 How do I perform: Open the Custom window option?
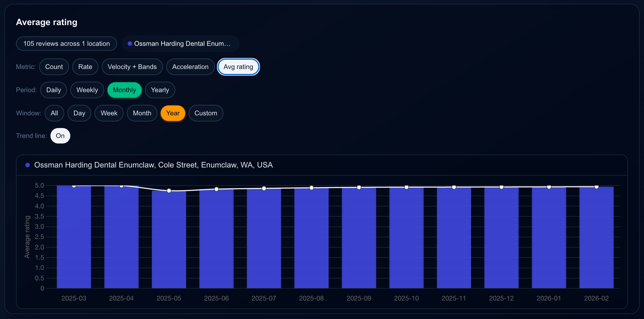(x=206, y=113)
